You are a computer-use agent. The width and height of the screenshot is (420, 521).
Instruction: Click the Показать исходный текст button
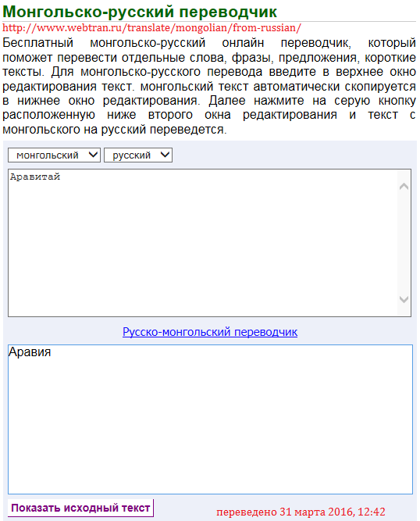point(80,508)
